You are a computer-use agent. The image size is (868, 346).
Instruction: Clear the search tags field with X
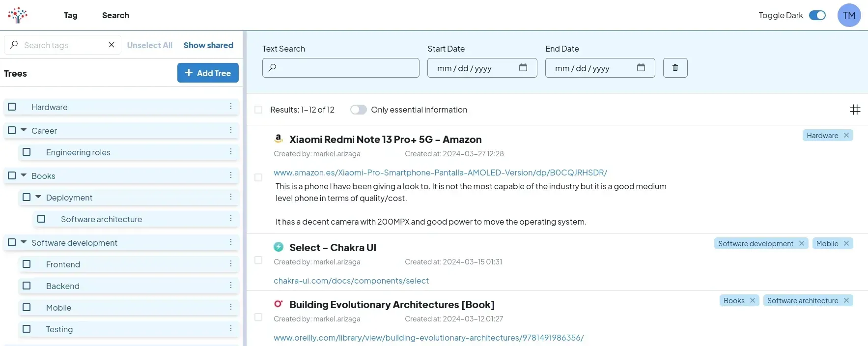[x=112, y=45]
